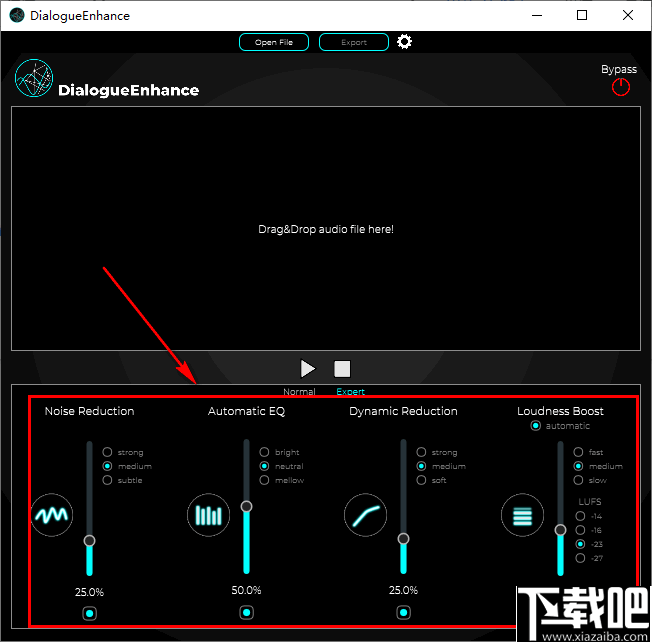Click the Automatic EQ heading
Image resolution: width=652 pixels, height=642 pixels.
tap(247, 411)
